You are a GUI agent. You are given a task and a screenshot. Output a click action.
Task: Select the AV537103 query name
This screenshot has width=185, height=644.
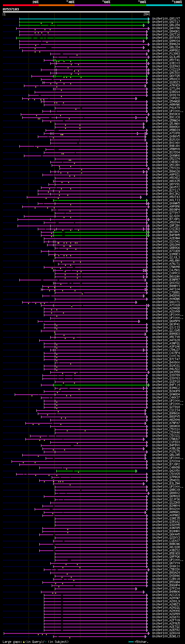pos(11,9)
